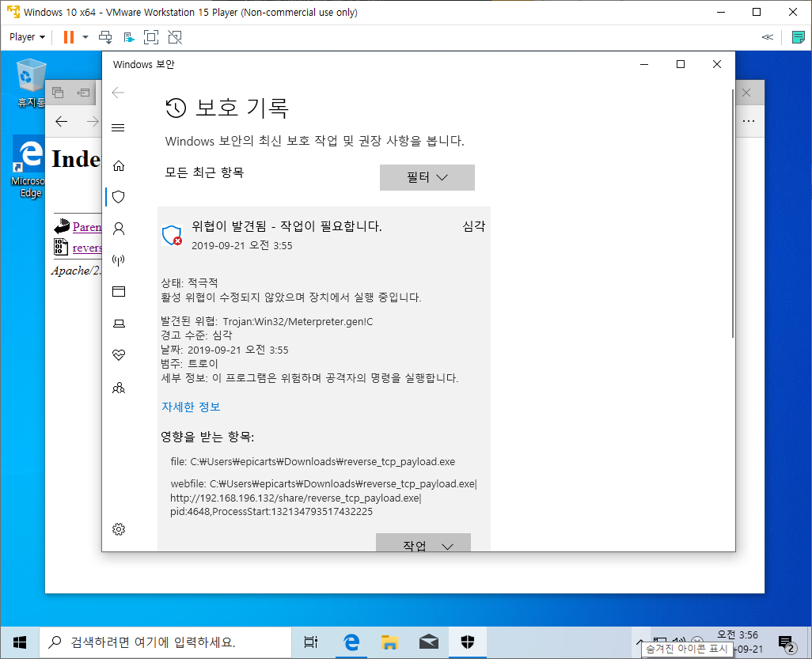The width and height of the screenshot is (812, 659).
Task: Select the Trojan:Win32/Meterpreter.gen!C threat name
Action: (x=298, y=321)
